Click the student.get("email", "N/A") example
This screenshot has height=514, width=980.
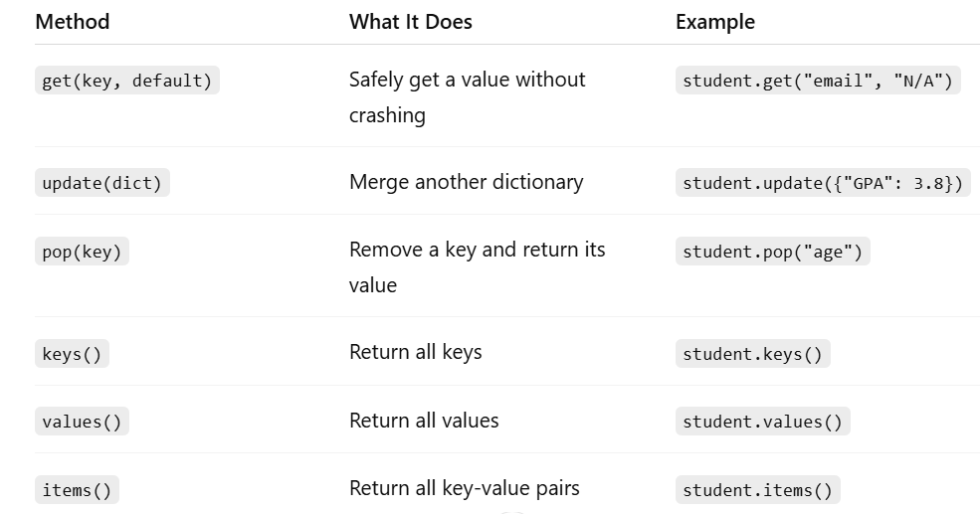click(x=818, y=81)
